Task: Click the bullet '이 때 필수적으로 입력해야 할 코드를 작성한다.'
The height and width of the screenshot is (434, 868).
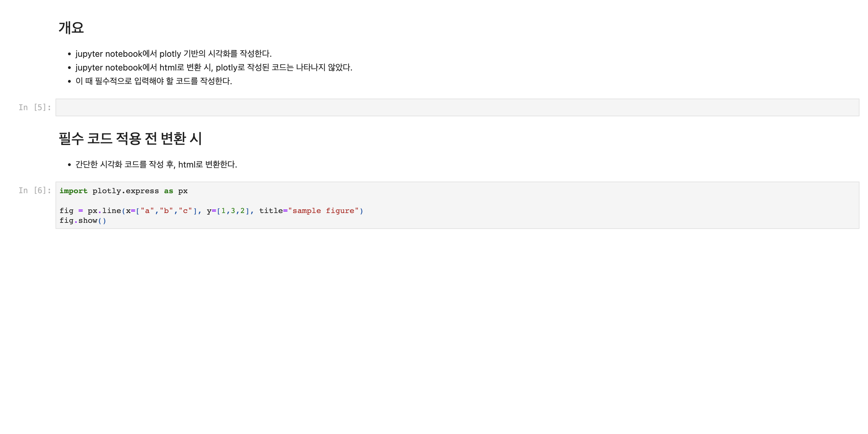Action: coord(154,81)
